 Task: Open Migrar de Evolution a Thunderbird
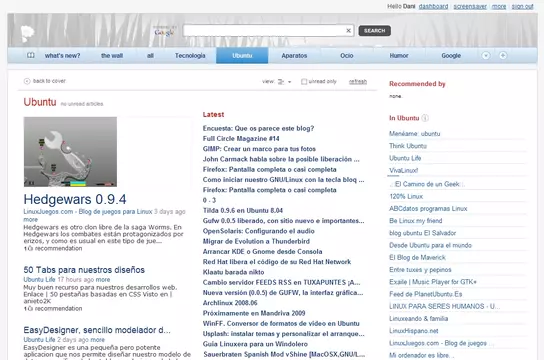point(256,241)
